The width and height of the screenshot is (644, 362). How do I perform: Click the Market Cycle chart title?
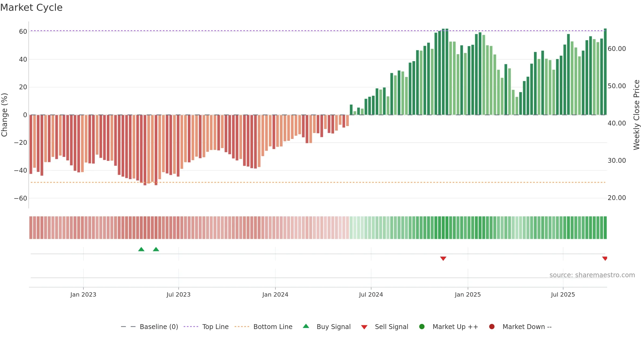coord(31,8)
